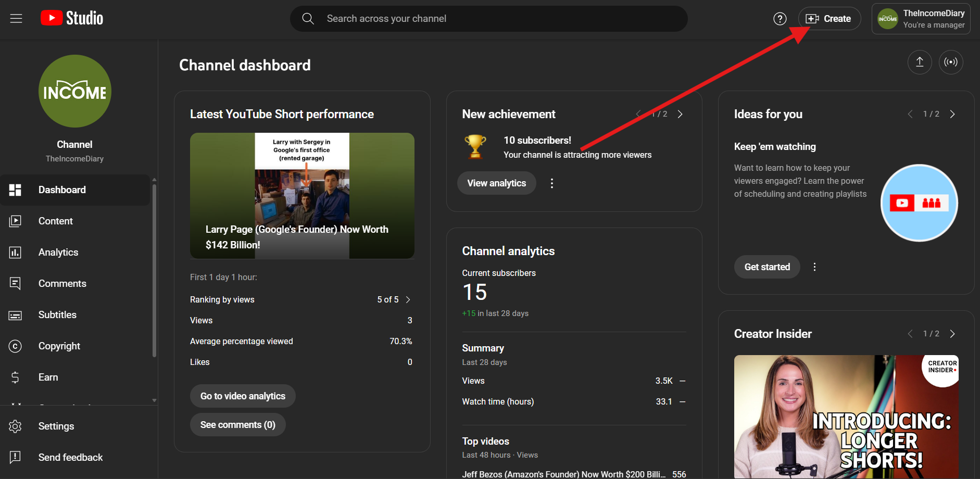
Task: Click the Channel dashboard heading
Action: (245, 65)
